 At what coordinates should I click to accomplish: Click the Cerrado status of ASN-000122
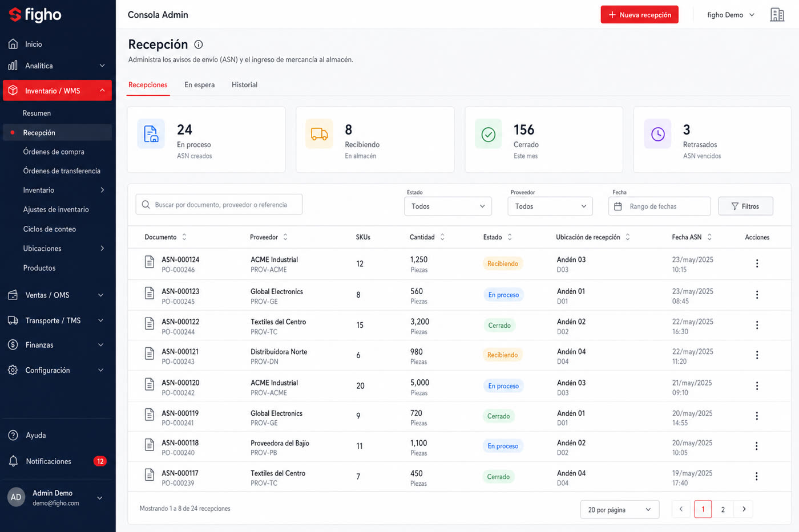499,326
